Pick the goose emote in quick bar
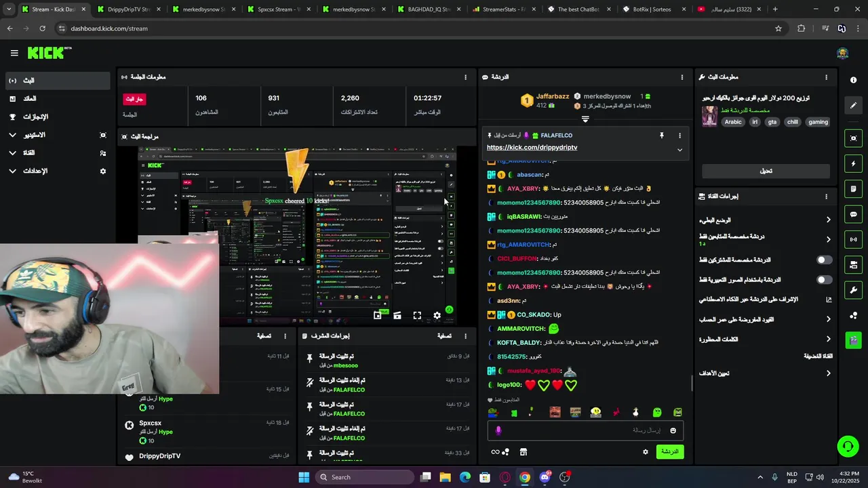The height and width of the screenshot is (488, 868). pyautogui.click(x=636, y=412)
